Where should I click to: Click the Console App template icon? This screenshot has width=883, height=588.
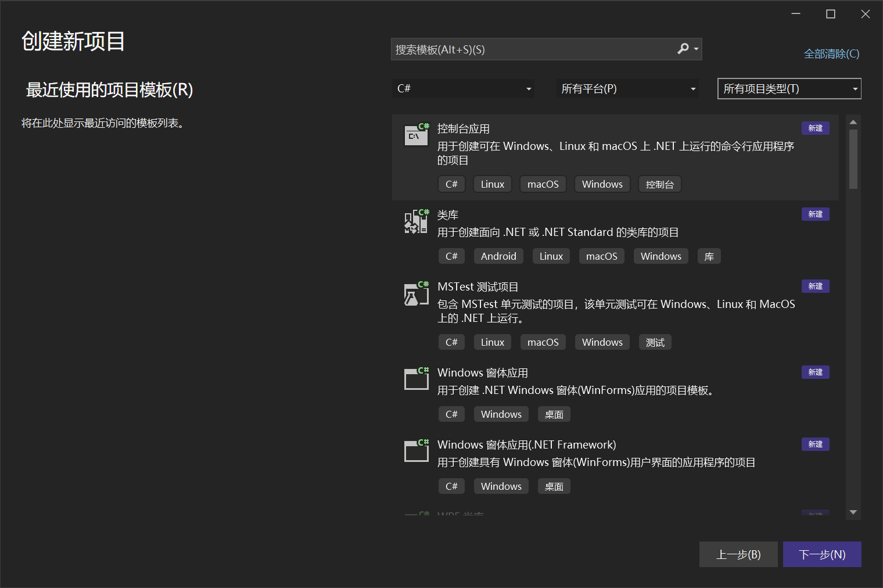416,135
